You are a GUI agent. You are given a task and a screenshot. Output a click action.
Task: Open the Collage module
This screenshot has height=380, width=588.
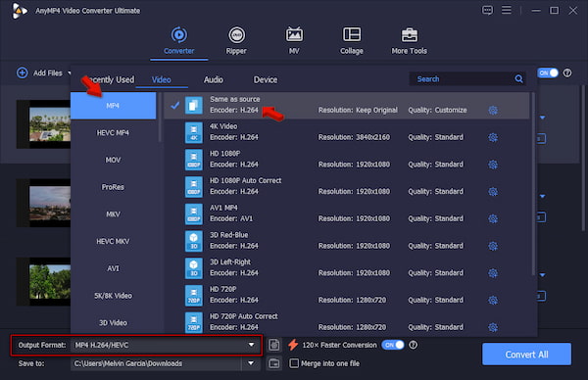tap(352, 40)
